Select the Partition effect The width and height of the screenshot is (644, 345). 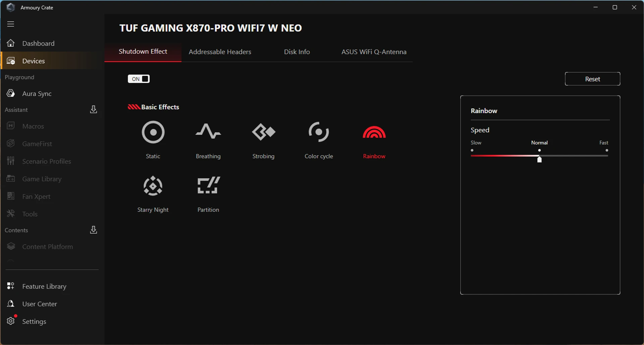(x=208, y=194)
